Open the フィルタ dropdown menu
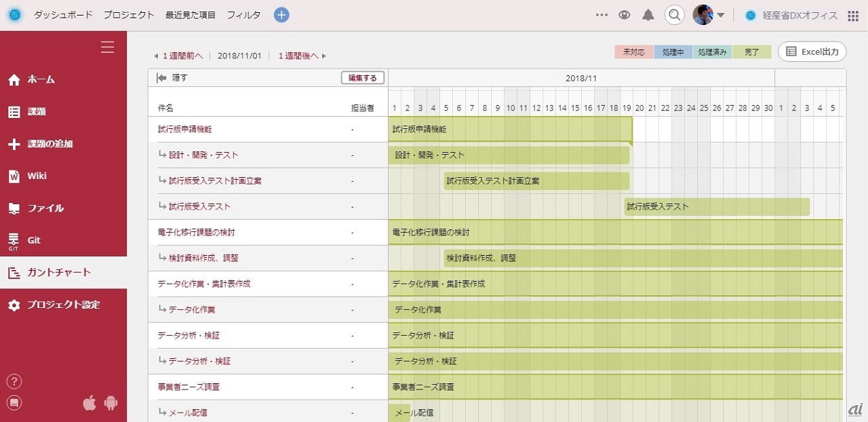Screen dimensions: 868x422 click(243, 15)
